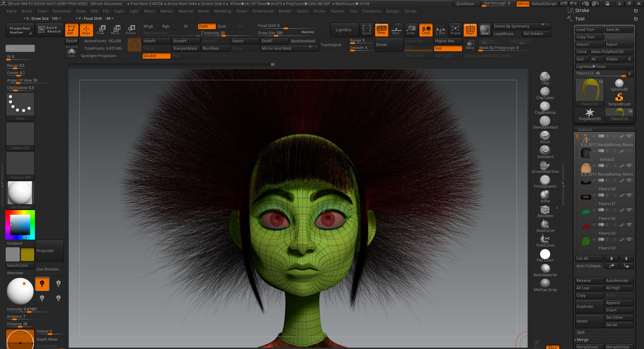Screen dimensions: 644x349
Task: Select the DamStandard brush icon
Action: (545, 121)
